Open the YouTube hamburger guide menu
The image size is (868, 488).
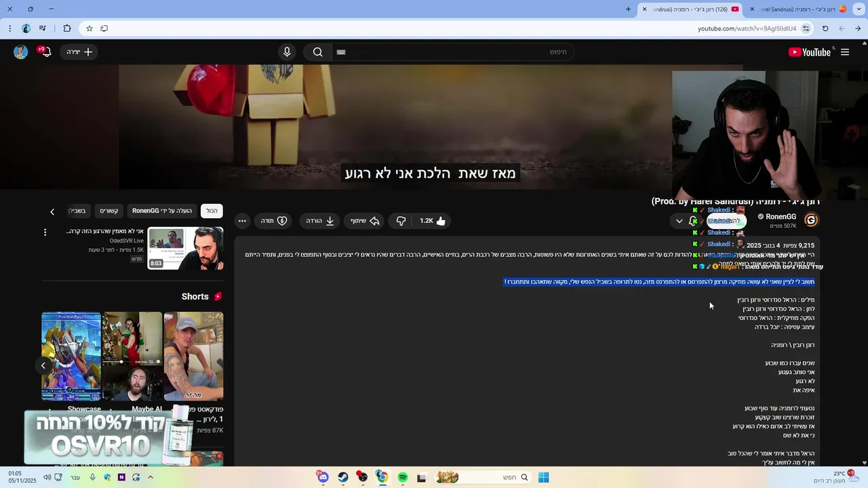[844, 52]
